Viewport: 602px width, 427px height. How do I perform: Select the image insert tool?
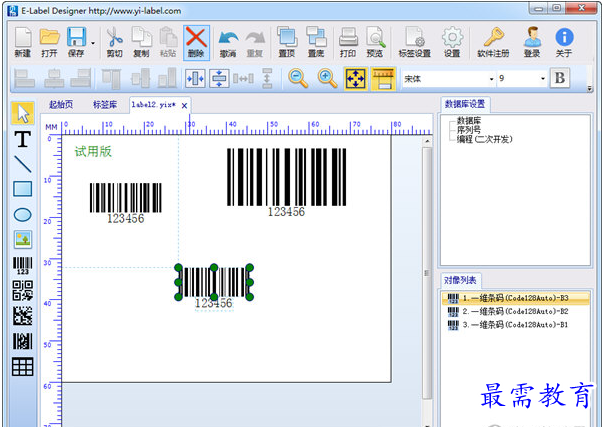point(23,239)
